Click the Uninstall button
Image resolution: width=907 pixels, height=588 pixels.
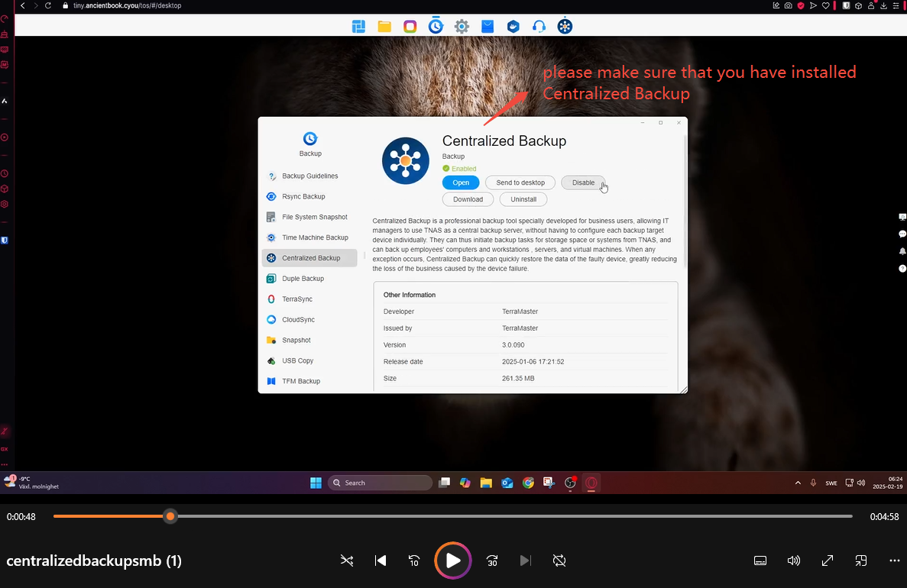coord(523,199)
